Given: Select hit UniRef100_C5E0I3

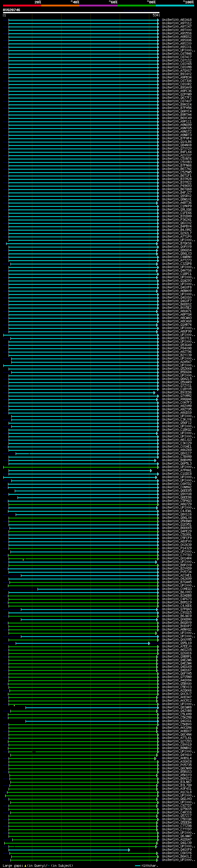Looking at the screenshot, I should (x=177, y=687).
